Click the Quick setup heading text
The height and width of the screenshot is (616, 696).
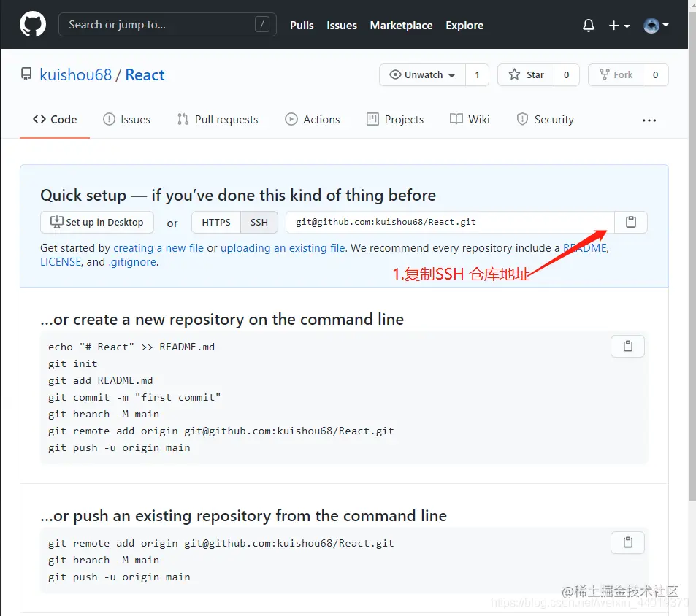click(x=238, y=195)
